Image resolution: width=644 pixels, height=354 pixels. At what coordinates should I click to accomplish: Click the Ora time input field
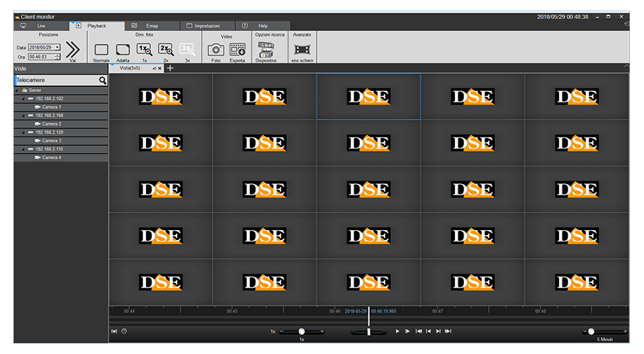pyautogui.click(x=40, y=57)
